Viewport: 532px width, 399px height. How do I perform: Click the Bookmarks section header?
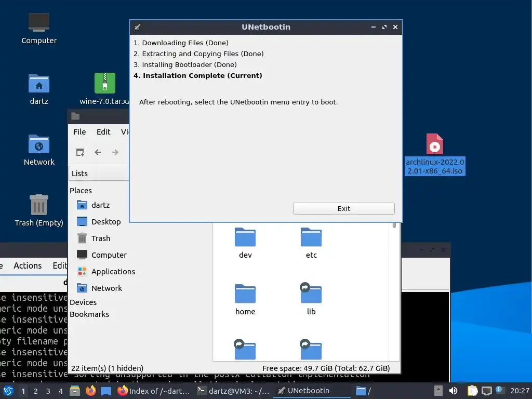[x=89, y=314]
